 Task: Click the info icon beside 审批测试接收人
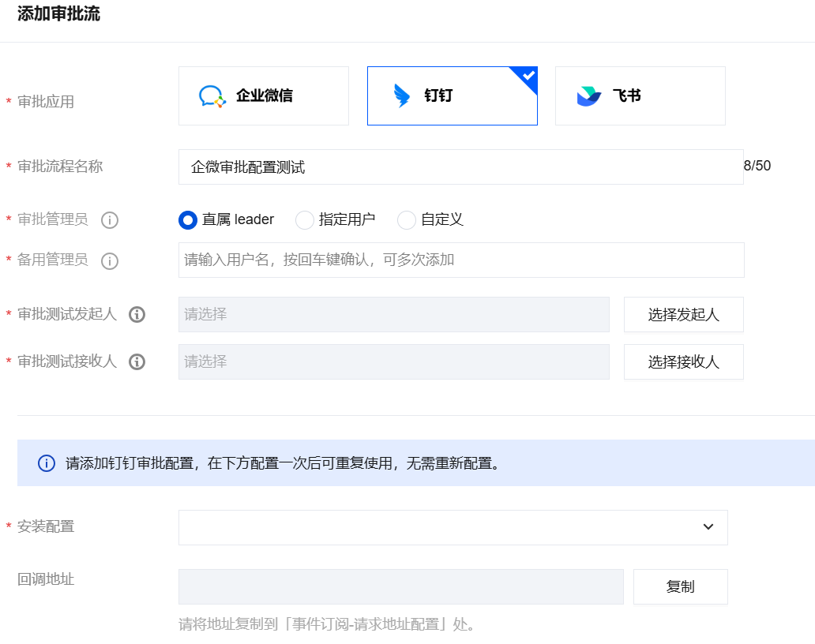coord(137,362)
